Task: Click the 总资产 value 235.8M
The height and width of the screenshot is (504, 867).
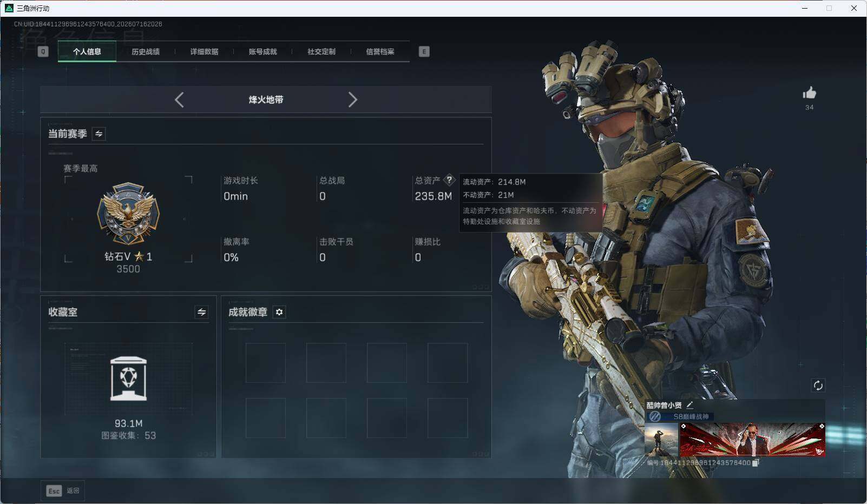Action: click(x=433, y=196)
